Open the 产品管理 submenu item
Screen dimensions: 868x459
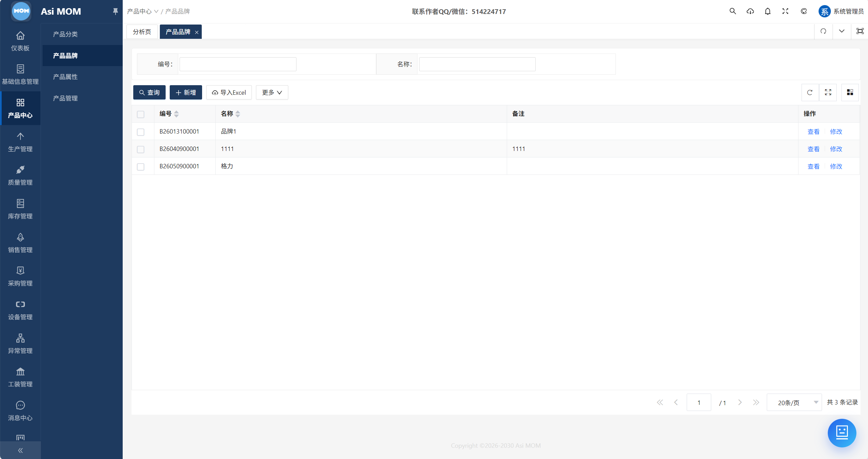tap(65, 98)
